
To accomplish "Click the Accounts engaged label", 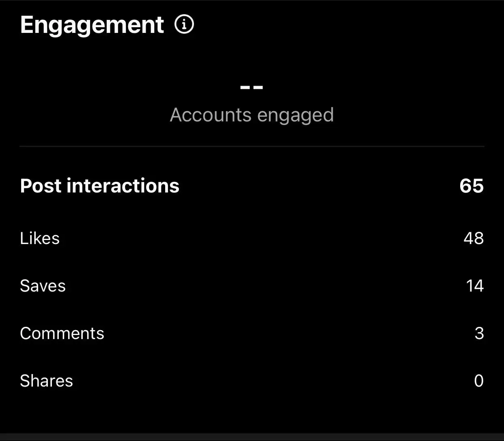I will click(252, 115).
